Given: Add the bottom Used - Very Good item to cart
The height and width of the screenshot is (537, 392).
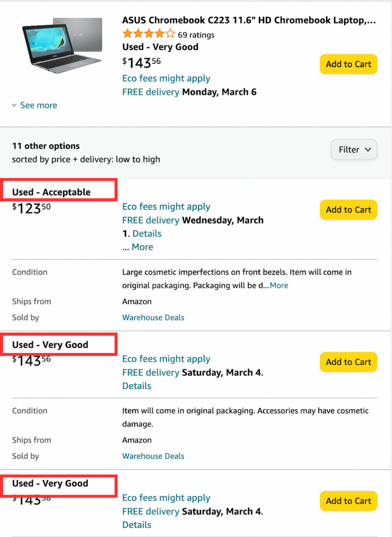Looking at the screenshot, I should coord(348,501).
